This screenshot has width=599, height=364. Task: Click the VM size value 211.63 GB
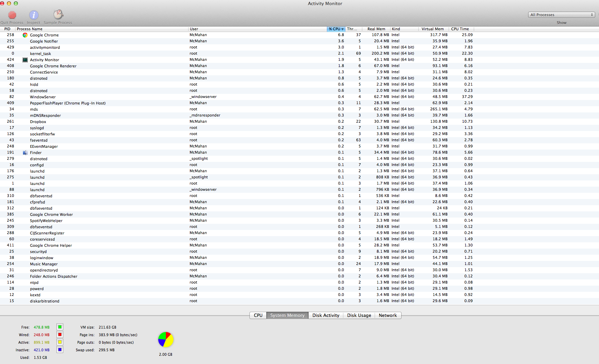(107, 327)
